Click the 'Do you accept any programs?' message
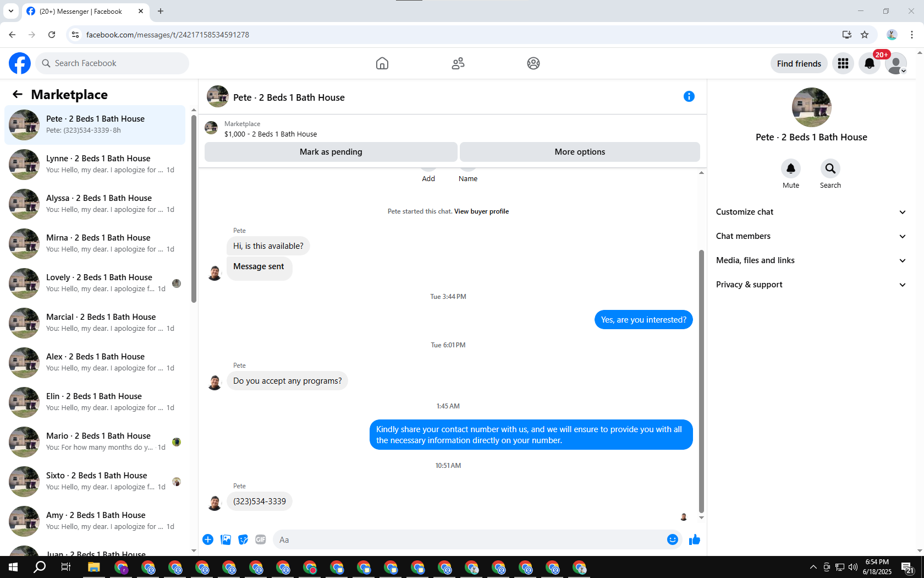924x578 pixels. [x=287, y=381]
